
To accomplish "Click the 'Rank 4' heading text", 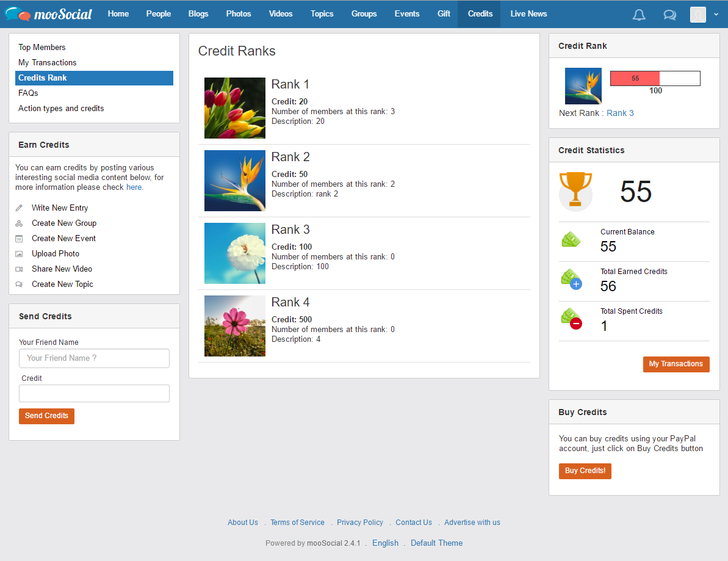I will (290, 302).
